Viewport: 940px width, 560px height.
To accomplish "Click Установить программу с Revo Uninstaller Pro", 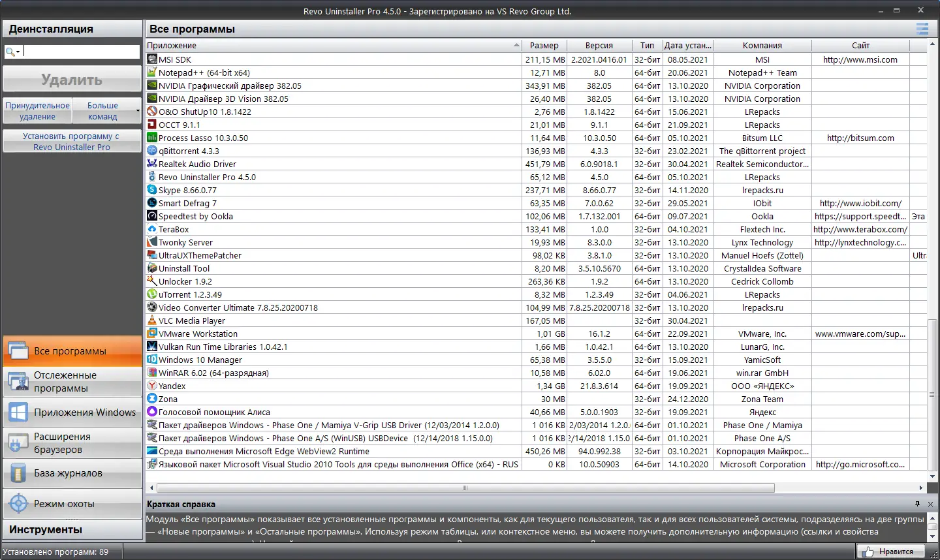I will (x=72, y=142).
